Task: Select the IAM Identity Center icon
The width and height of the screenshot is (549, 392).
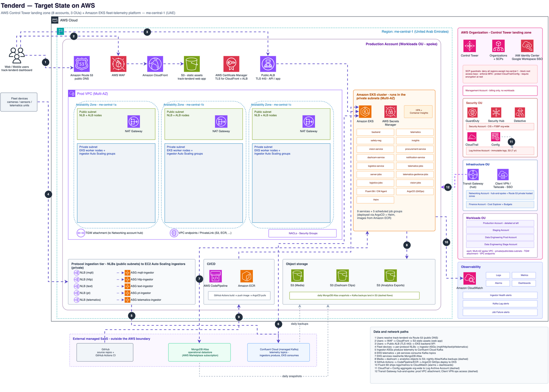Action: point(527,46)
